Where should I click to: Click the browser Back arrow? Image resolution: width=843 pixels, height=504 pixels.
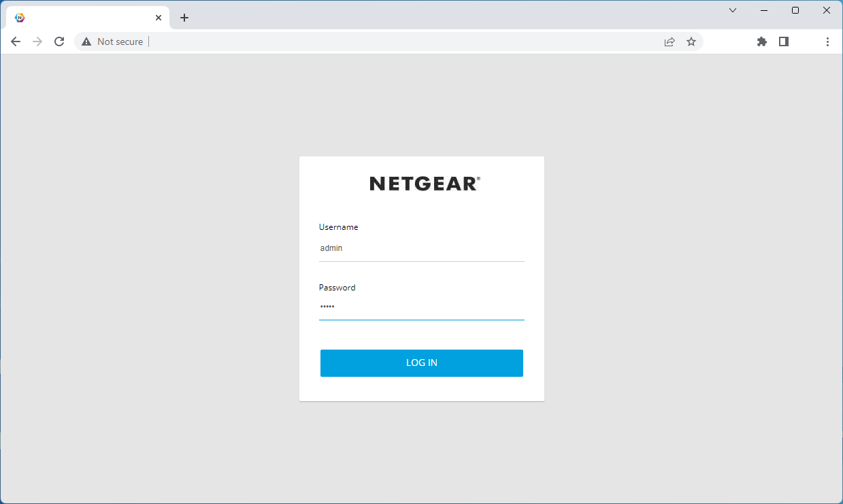coord(16,41)
